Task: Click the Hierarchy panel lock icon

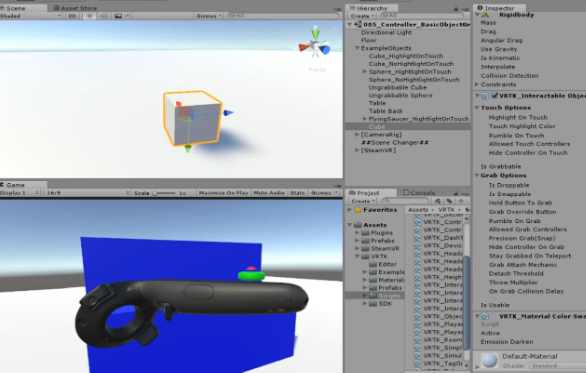Action: click(456, 8)
